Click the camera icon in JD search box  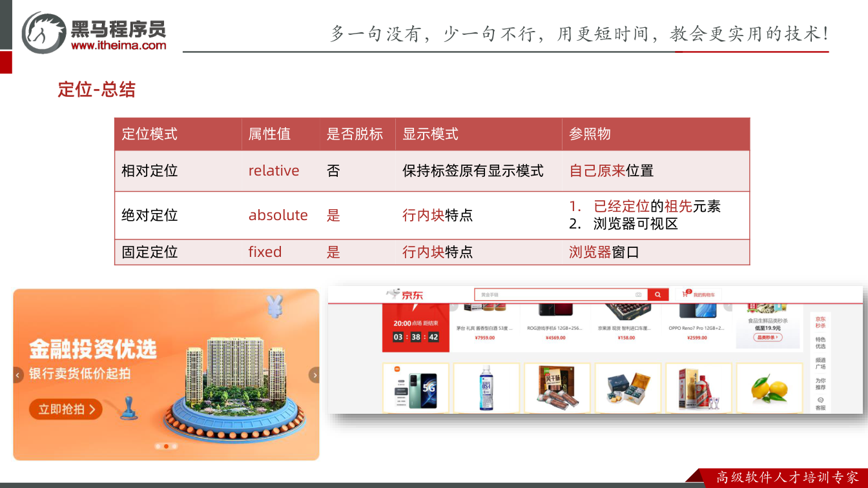[x=638, y=295]
